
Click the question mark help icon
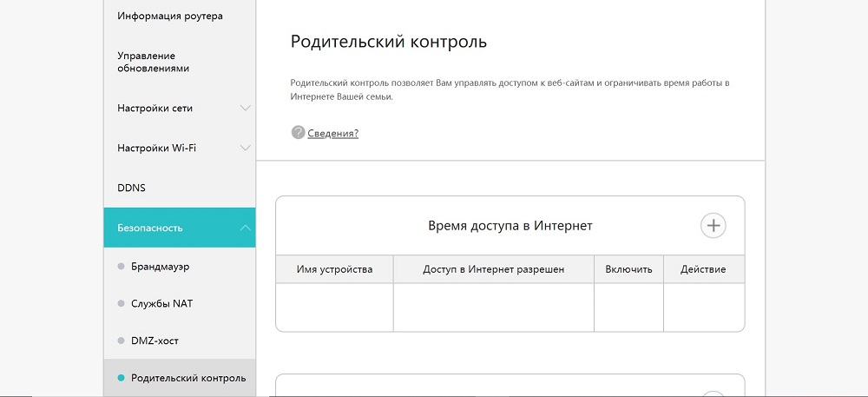point(298,133)
